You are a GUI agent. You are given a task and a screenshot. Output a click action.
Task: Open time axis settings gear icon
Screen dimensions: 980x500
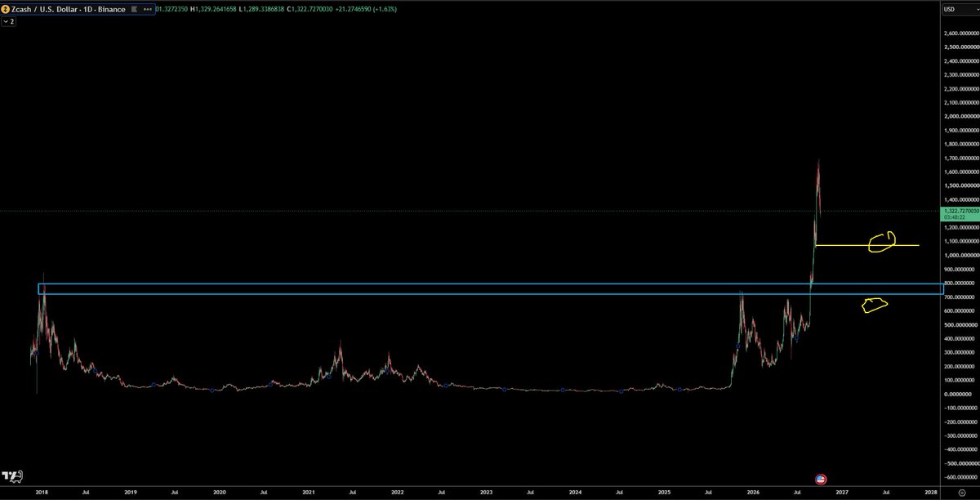pyautogui.click(x=962, y=493)
